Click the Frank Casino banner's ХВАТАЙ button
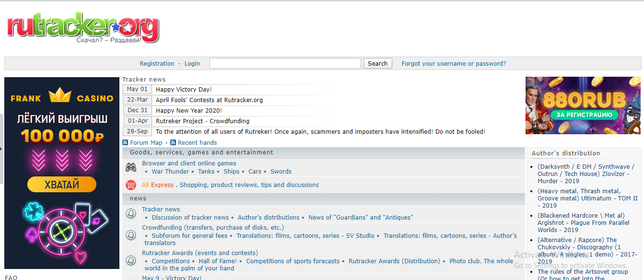 pyautogui.click(x=62, y=184)
